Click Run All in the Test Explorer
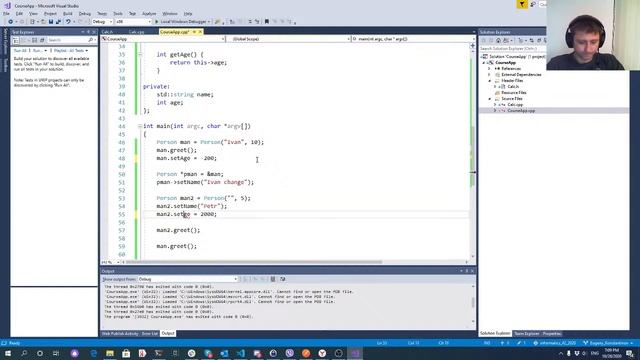640x360 pixels. [x=20, y=51]
